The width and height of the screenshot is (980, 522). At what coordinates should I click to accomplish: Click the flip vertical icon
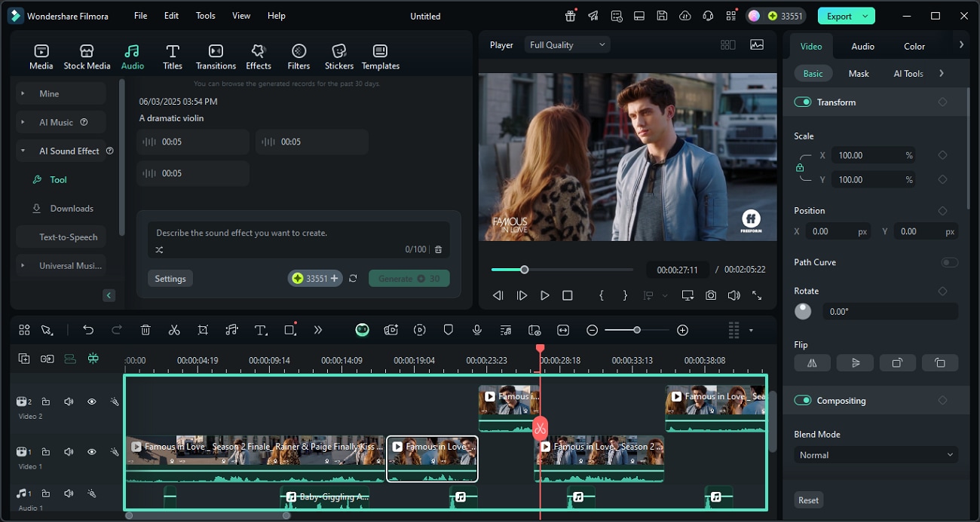coord(855,362)
